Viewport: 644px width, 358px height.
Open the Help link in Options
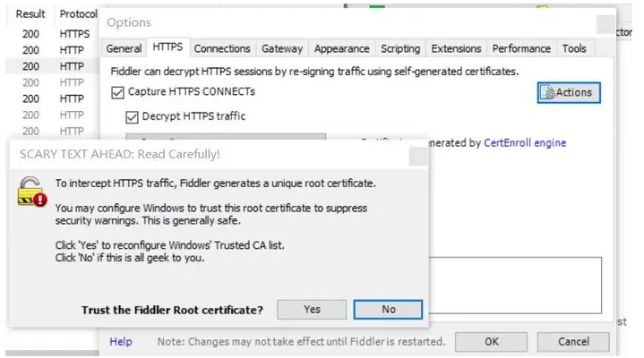[121, 341]
